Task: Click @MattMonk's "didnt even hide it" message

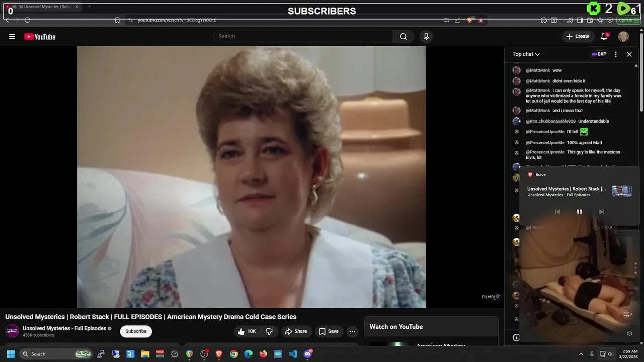Action: coord(569,81)
